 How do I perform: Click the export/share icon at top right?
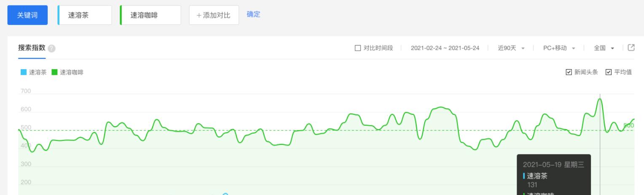631,47
